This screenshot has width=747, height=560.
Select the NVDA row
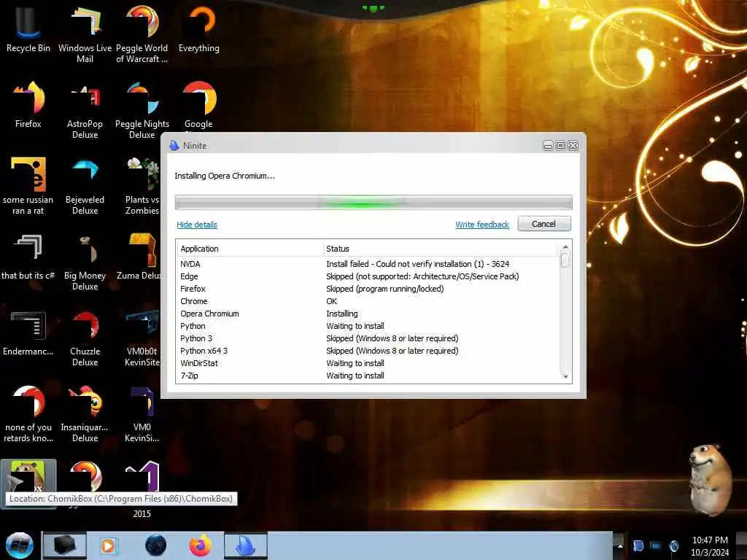click(368, 264)
